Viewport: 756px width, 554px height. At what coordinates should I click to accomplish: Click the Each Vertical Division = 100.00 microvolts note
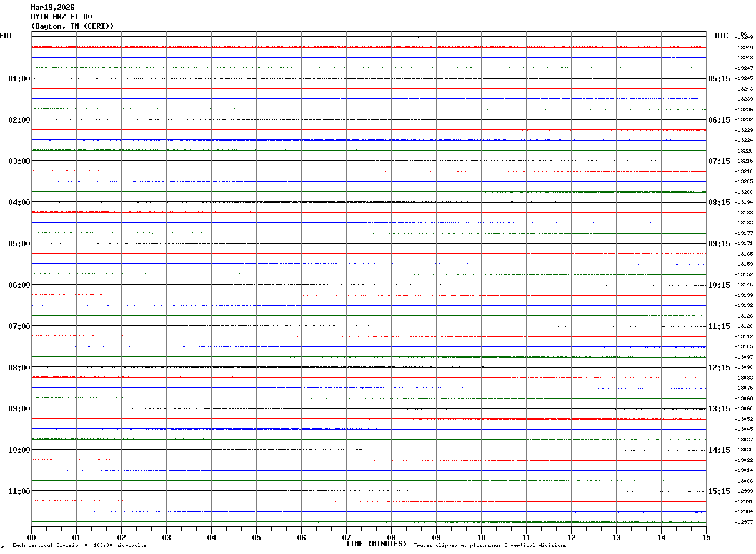point(79,546)
